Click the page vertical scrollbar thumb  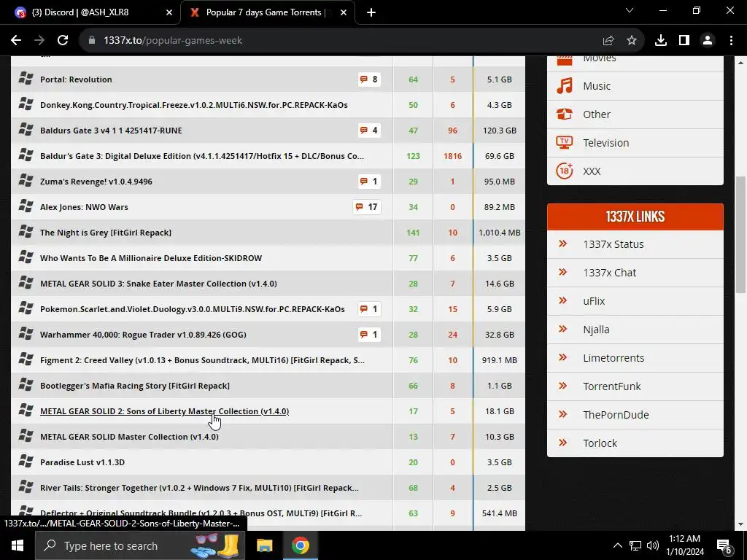point(740,235)
